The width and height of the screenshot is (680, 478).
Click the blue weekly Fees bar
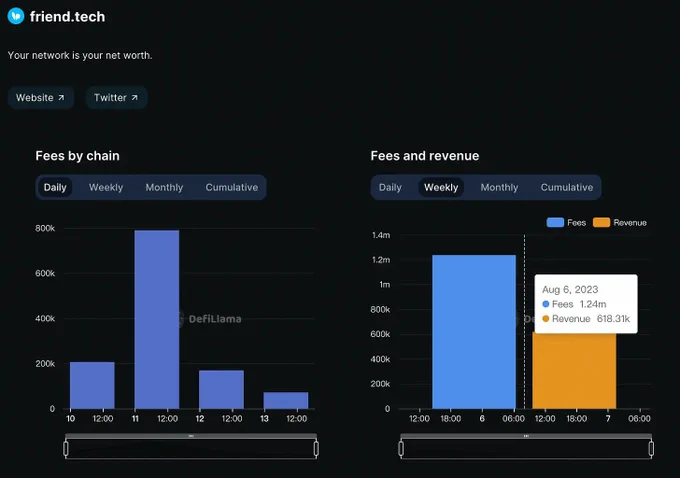[x=474, y=332]
